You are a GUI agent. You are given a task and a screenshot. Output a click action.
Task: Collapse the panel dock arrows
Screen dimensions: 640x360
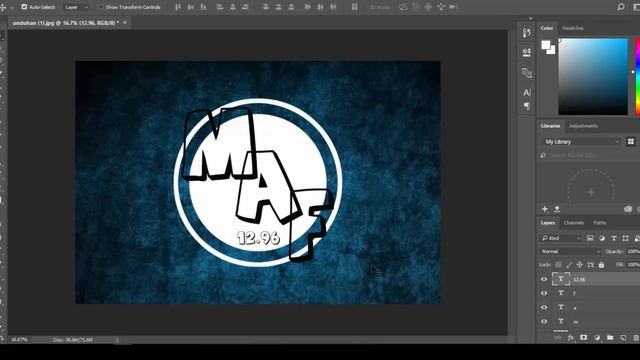(x=530, y=18)
